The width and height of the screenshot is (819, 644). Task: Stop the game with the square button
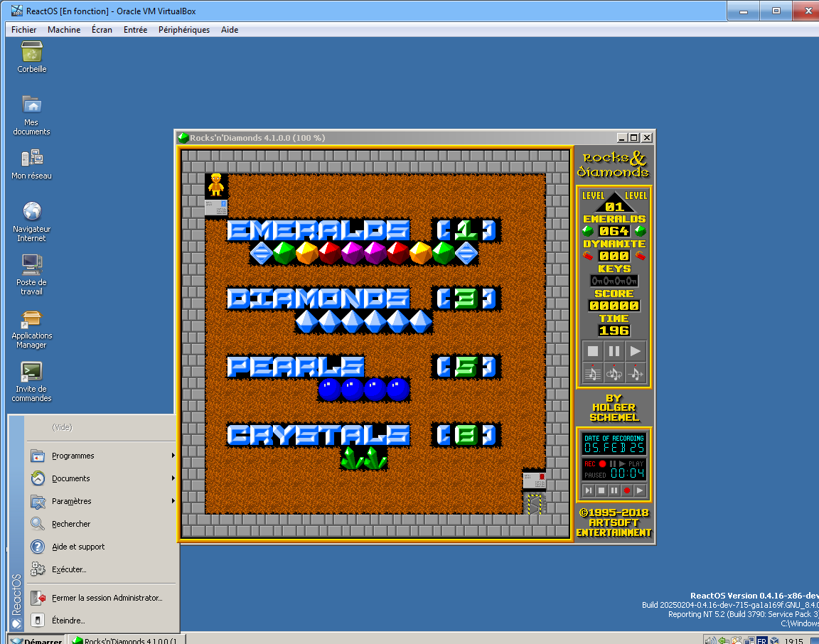click(592, 351)
